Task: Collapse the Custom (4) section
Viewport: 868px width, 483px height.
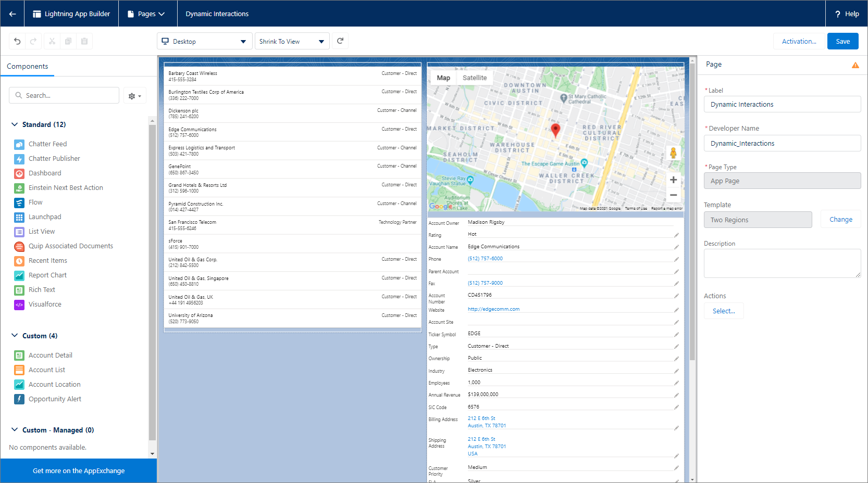Action: click(15, 336)
